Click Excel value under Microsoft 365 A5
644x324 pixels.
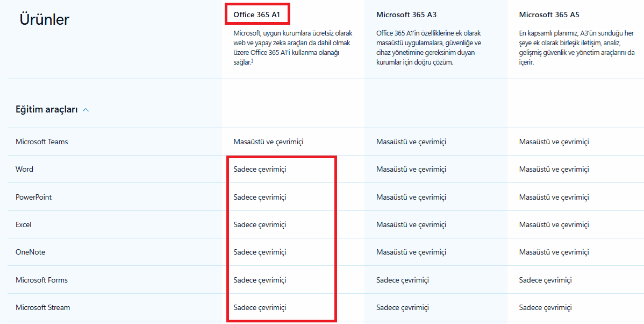pyautogui.click(x=554, y=225)
